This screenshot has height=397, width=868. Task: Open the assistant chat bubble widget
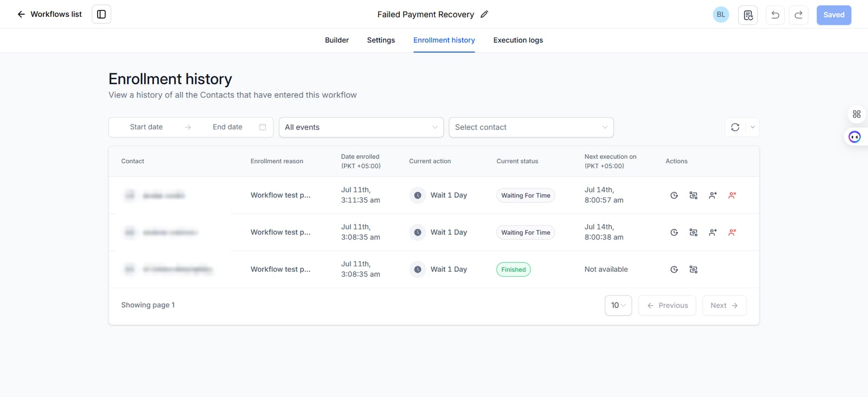pyautogui.click(x=854, y=137)
